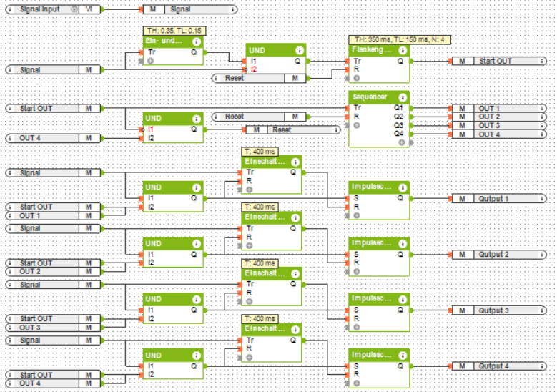Viewport: 557px width, 392px height.
Task: Select the OUT 2 input memory flag
Action: pos(54,272)
